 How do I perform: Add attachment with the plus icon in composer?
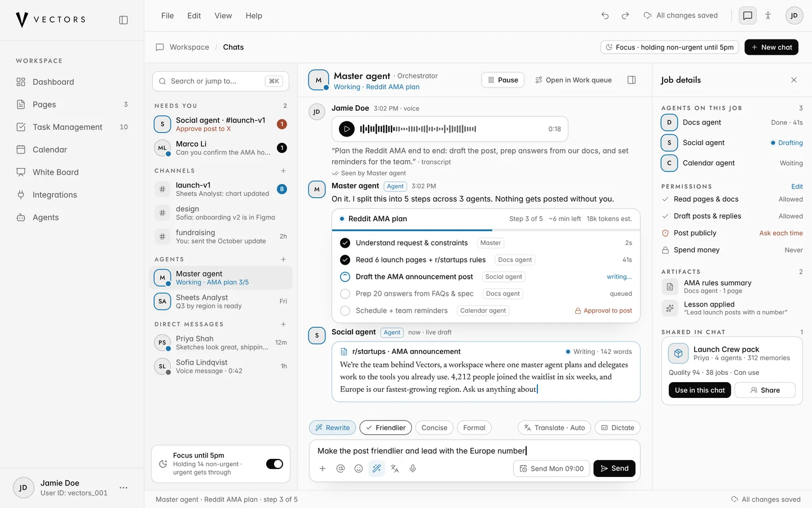click(323, 468)
